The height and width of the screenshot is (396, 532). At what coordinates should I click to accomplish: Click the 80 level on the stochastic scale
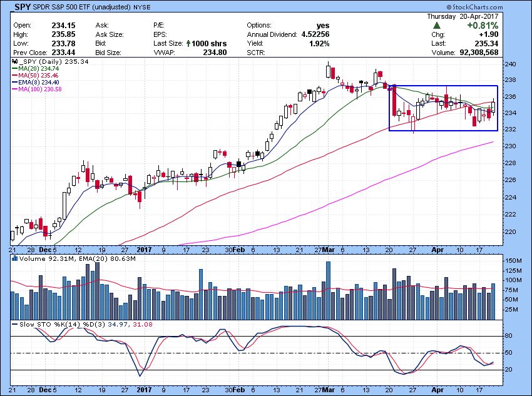(x=508, y=336)
